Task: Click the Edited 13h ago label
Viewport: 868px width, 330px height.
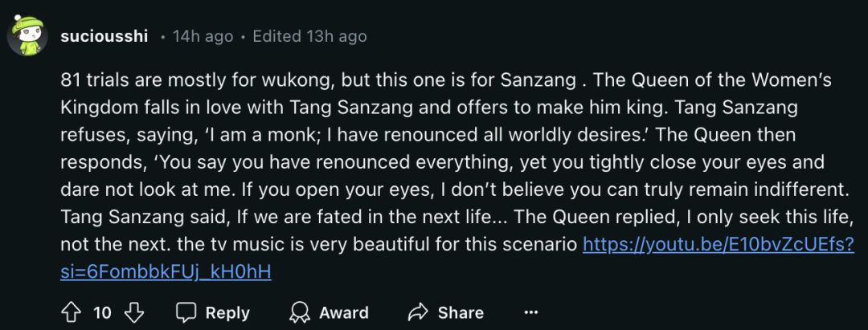Action: point(309,36)
